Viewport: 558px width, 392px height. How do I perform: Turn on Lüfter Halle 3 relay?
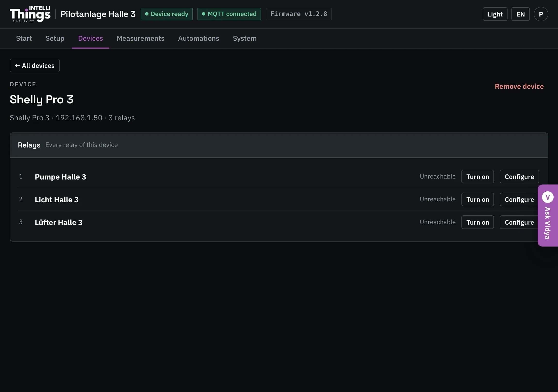(x=477, y=222)
